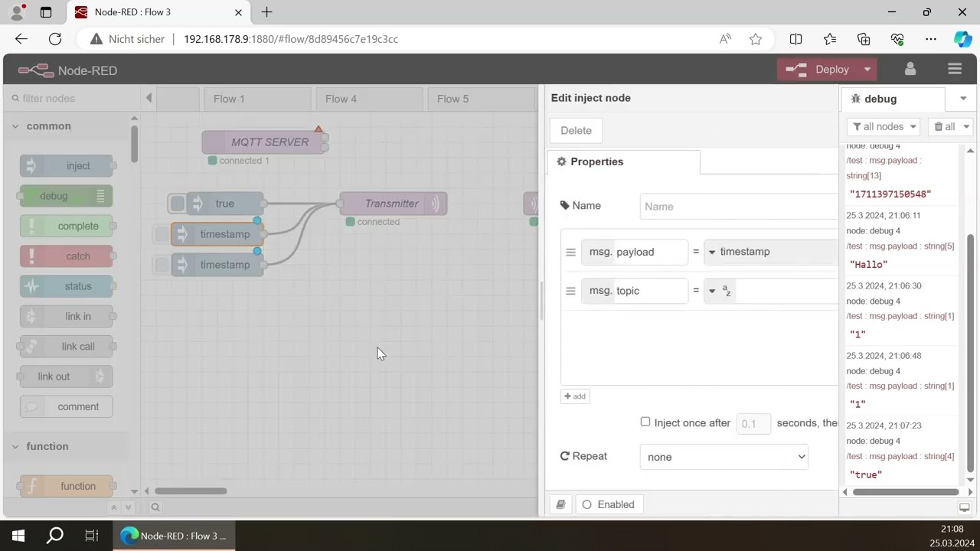Select the link in palette node

click(x=67, y=316)
